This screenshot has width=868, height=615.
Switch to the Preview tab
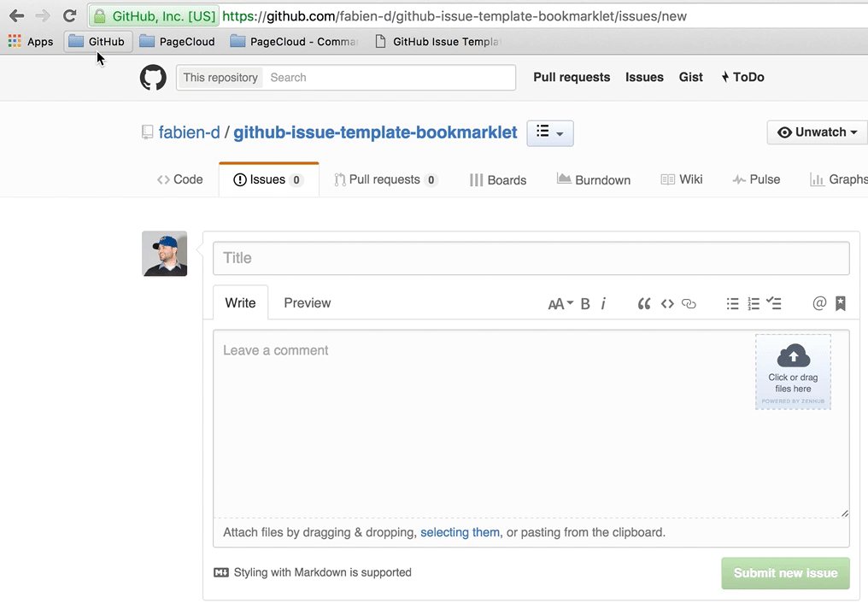tap(308, 302)
